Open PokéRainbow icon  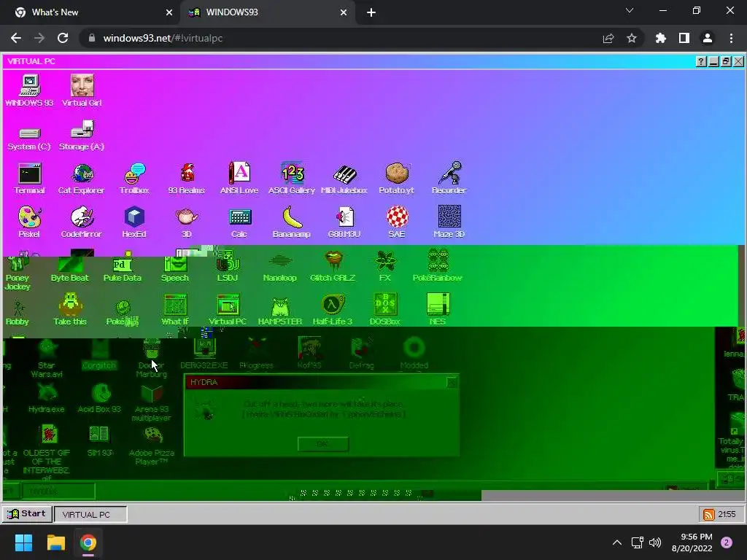click(x=438, y=265)
